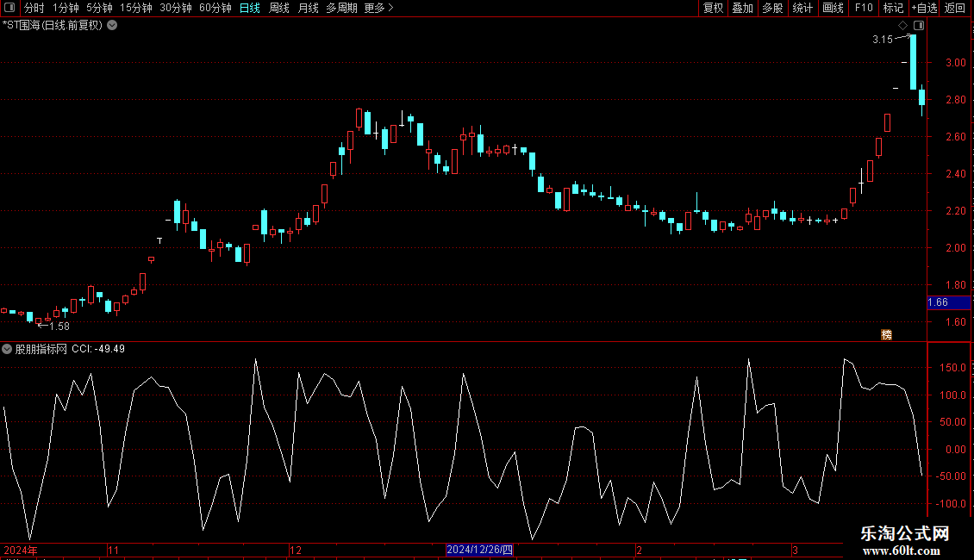This screenshot has height=560, width=974.
Task: Click the 股朋指标网 indicator name
Action: (41, 349)
